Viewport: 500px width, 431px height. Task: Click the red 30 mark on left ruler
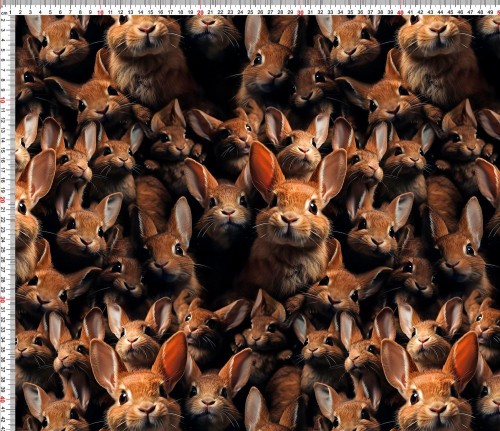tap(3, 300)
